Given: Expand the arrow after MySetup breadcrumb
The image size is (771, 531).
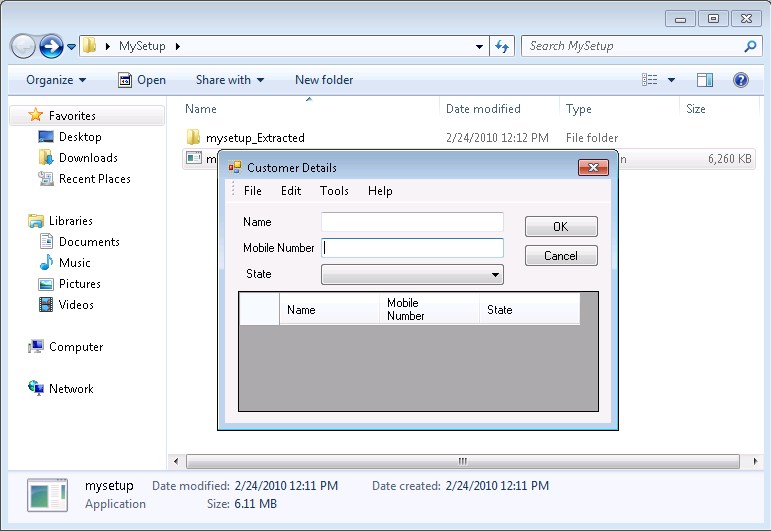Looking at the screenshot, I should [178, 46].
